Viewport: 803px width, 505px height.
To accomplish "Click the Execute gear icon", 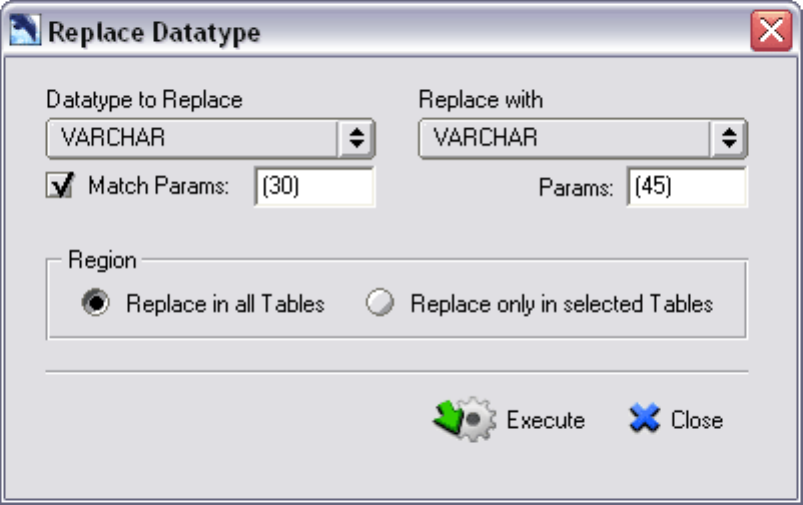I will pyautogui.click(x=477, y=419).
